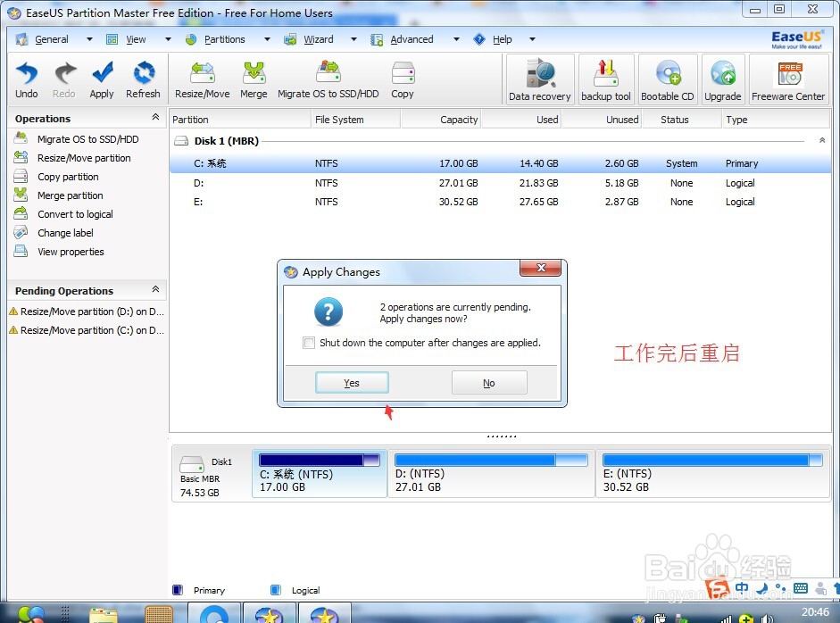840x623 pixels.
Task: Open the View menu
Action: (136, 39)
